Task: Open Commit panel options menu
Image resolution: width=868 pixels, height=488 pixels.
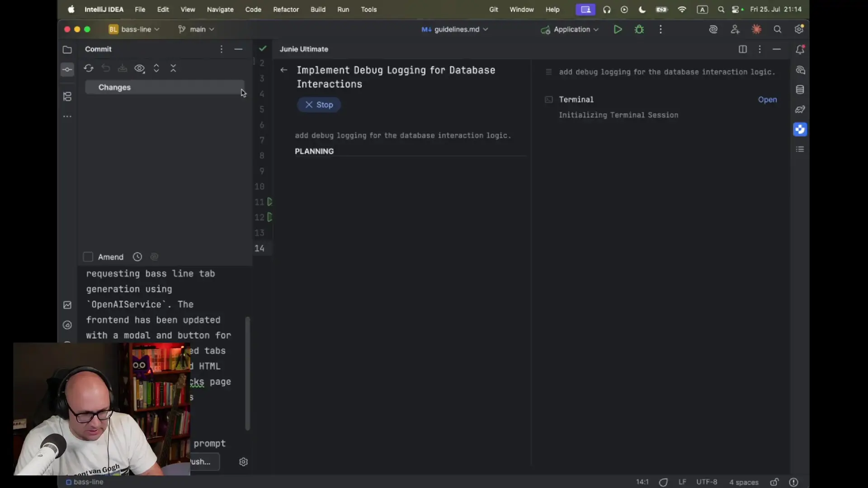Action: point(222,49)
